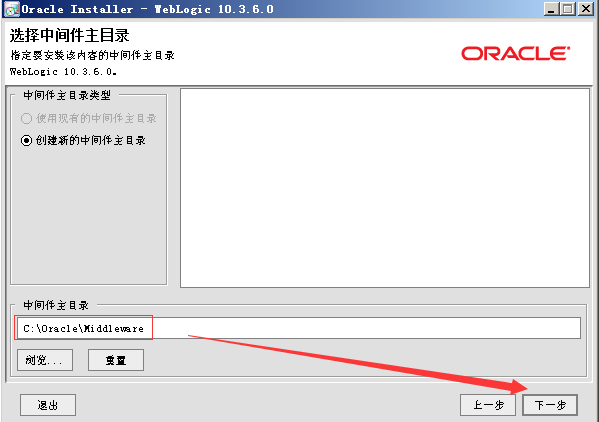
Task: Click the WebLogic 10.3.6.0 version text
Action: [63, 71]
